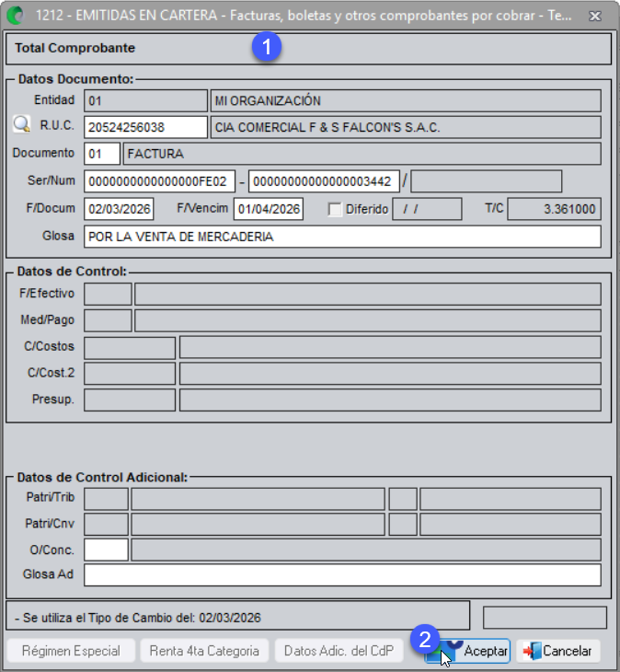The height and width of the screenshot is (672, 620).
Task: Click the C/Costos description field
Action: point(390,348)
